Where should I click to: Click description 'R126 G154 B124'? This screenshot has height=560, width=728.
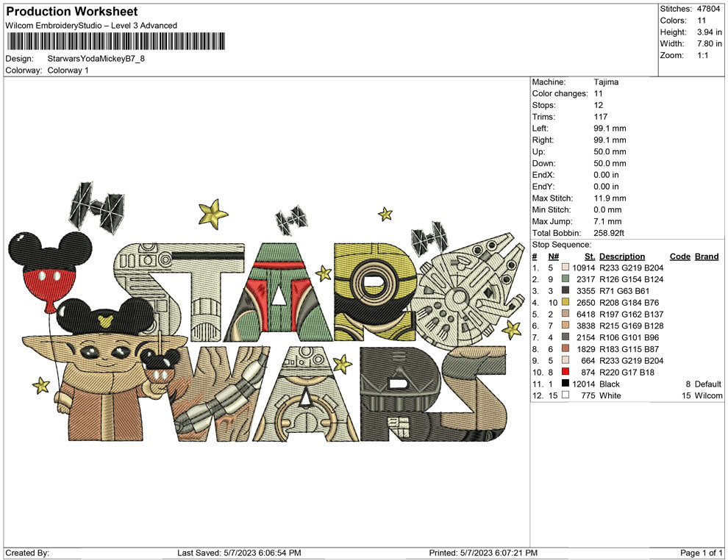tap(632, 279)
